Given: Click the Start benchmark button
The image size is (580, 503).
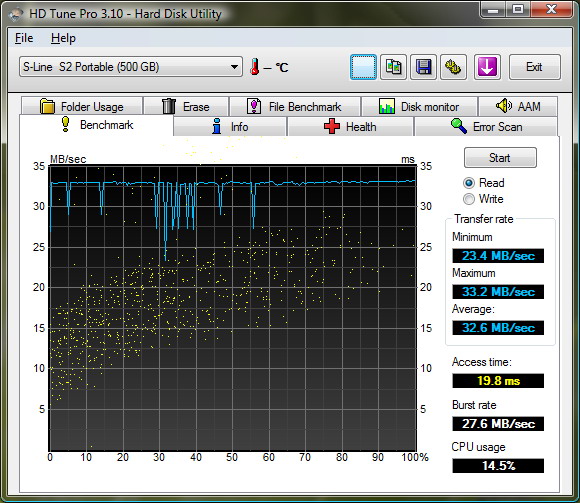Looking at the screenshot, I should point(500,158).
